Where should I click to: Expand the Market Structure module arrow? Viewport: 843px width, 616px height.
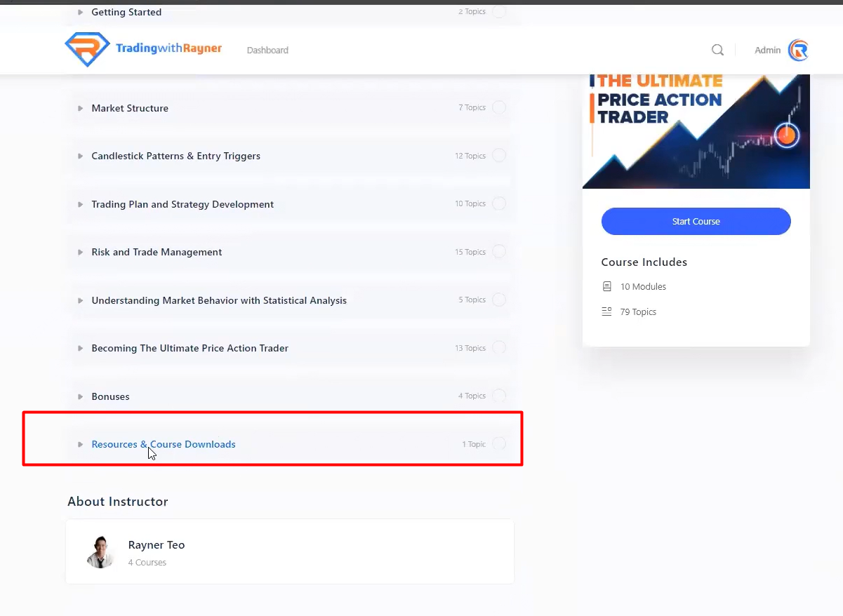(x=80, y=108)
